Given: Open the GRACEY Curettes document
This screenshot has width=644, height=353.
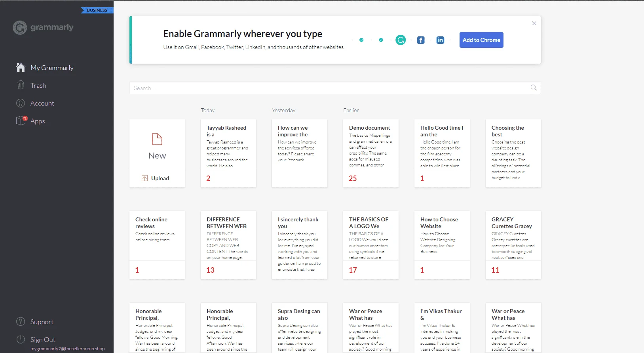Looking at the screenshot, I should coord(513,245).
